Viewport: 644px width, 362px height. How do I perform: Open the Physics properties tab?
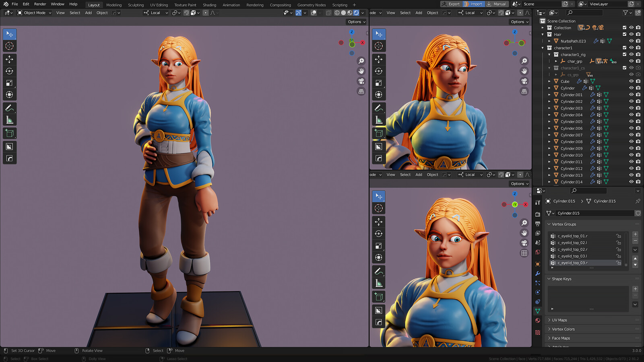pyautogui.click(x=538, y=292)
